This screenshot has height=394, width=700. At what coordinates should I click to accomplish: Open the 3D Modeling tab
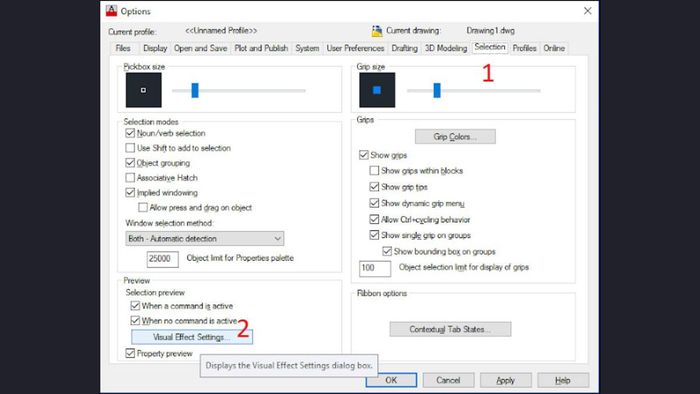click(446, 48)
